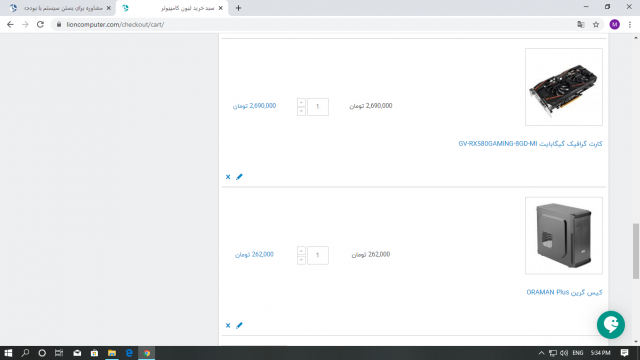The height and width of the screenshot is (360, 640).
Task: Open Windows taskbar search
Action: pos(25,353)
